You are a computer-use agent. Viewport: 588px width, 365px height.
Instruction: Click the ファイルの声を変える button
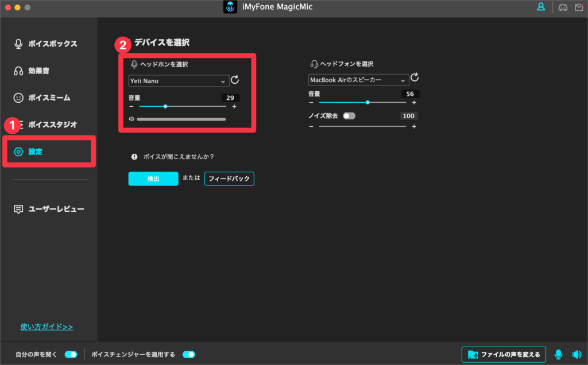[504, 354]
